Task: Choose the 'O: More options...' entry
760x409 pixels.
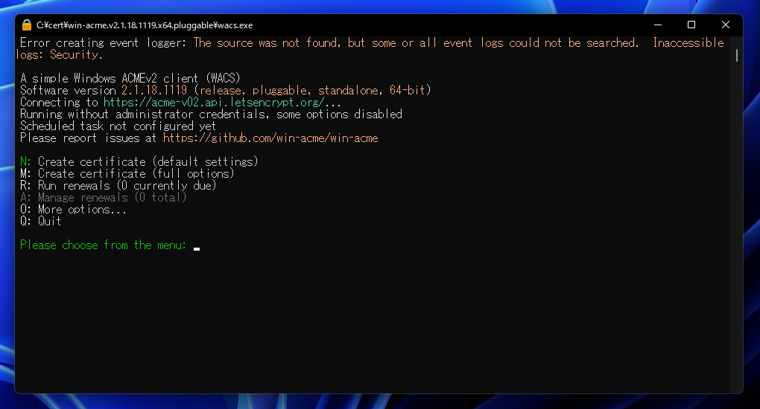Action: point(73,210)
